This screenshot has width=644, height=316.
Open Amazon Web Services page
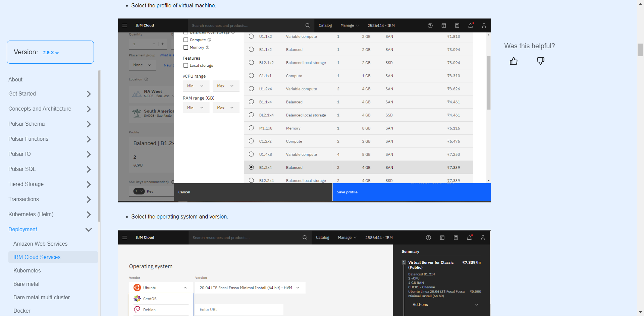point(40,244)
